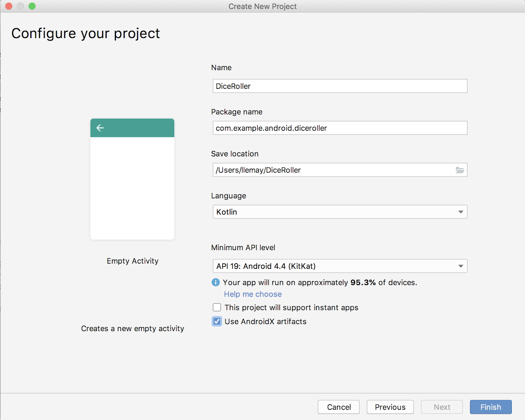Image resolution: width=525 pixels, height=420 pixels.
Task: Click the teal header bar of the preview
Action: [x=141, y=128]
